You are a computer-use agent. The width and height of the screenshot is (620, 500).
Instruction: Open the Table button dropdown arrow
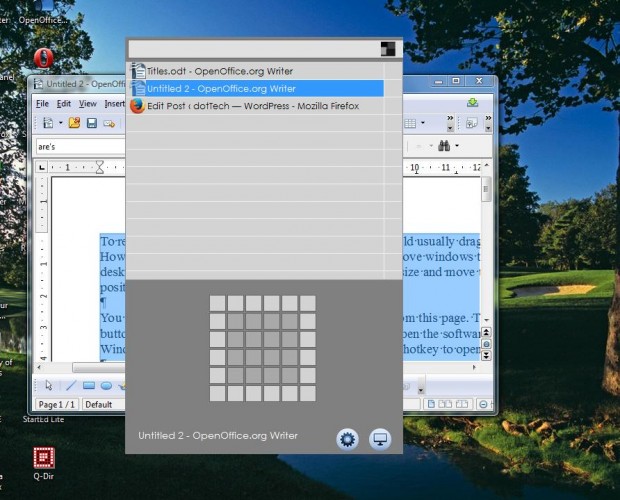click(421, 123)
